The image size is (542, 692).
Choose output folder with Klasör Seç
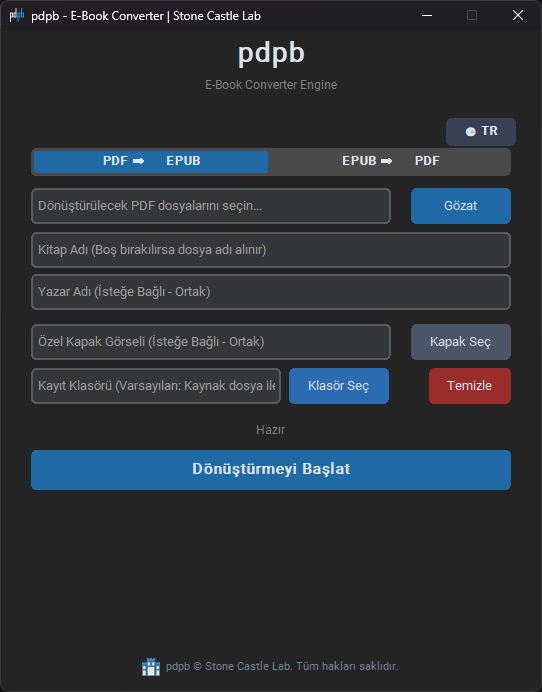click(339, 386)
